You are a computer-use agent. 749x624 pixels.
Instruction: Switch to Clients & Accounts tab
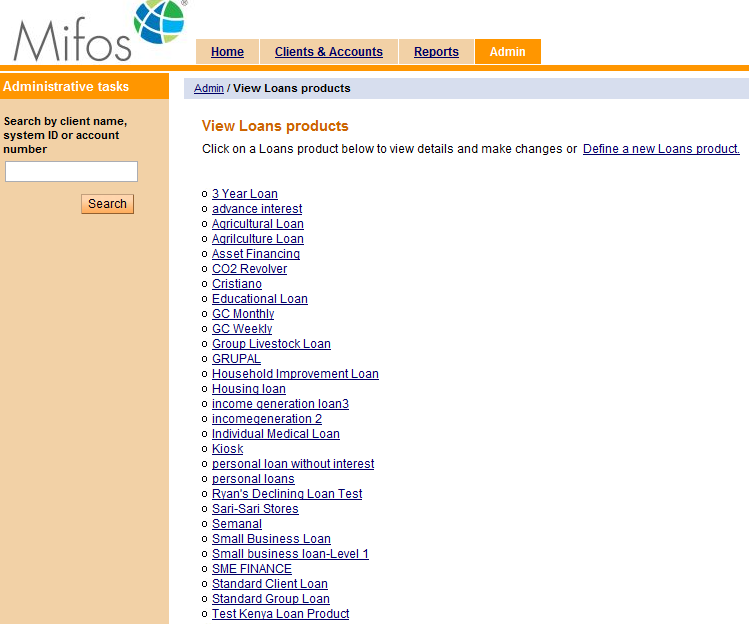click(x=328, y=52)
